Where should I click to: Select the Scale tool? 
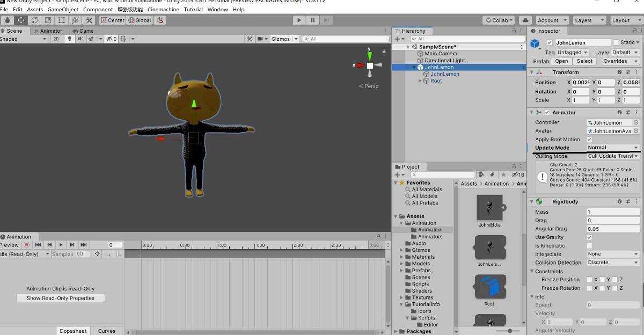tap(48, 20)
